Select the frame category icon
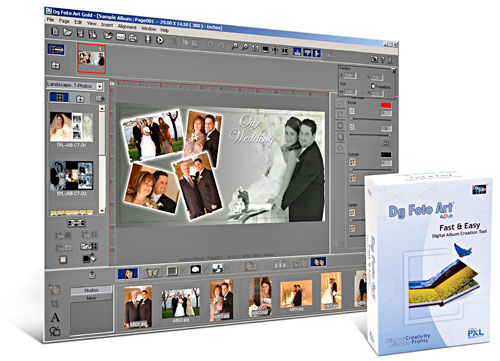 (x=172, y=271)
